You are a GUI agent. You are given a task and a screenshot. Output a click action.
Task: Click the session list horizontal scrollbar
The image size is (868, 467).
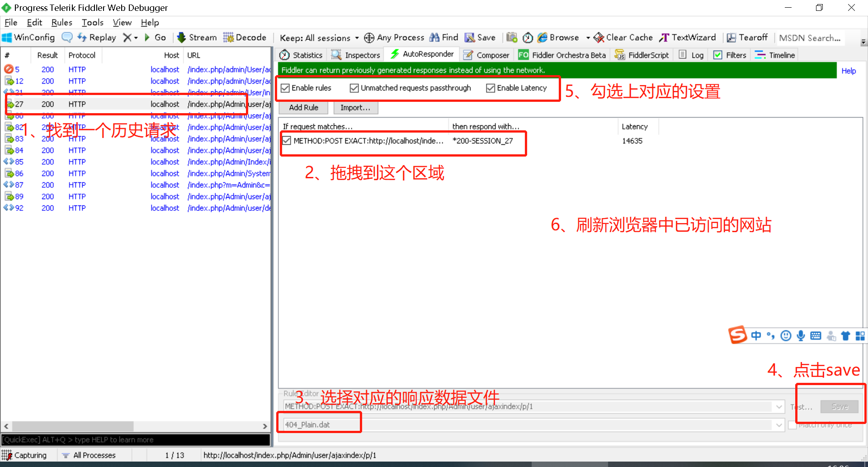(x=72, y=426)
